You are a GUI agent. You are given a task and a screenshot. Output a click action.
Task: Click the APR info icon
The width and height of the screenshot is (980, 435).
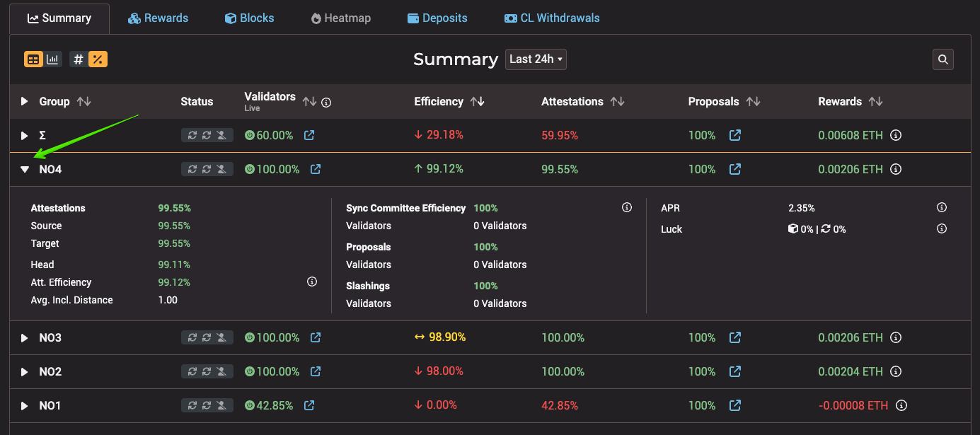coord(942,207)
